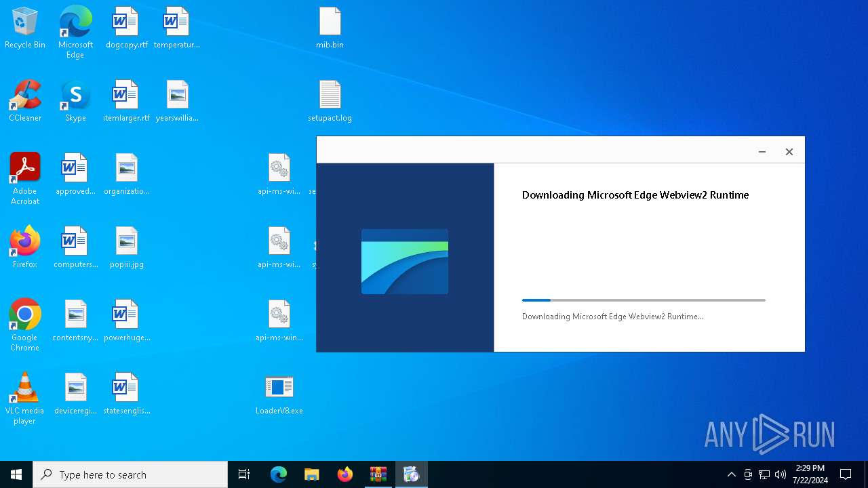Close the Webview2 Runtime installer window
868x488 pixels.
tap(789, 152)
